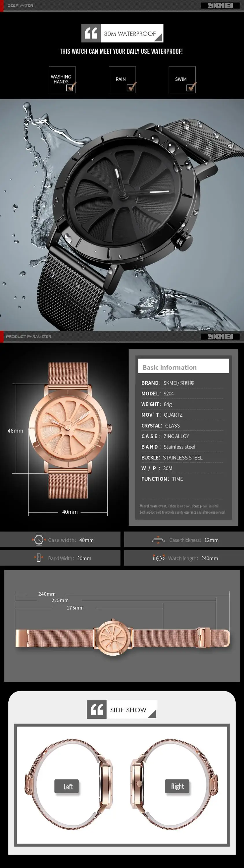Toggle the Washing Hands checkbox
Screen dimensions: 244x868
point(70,88)
